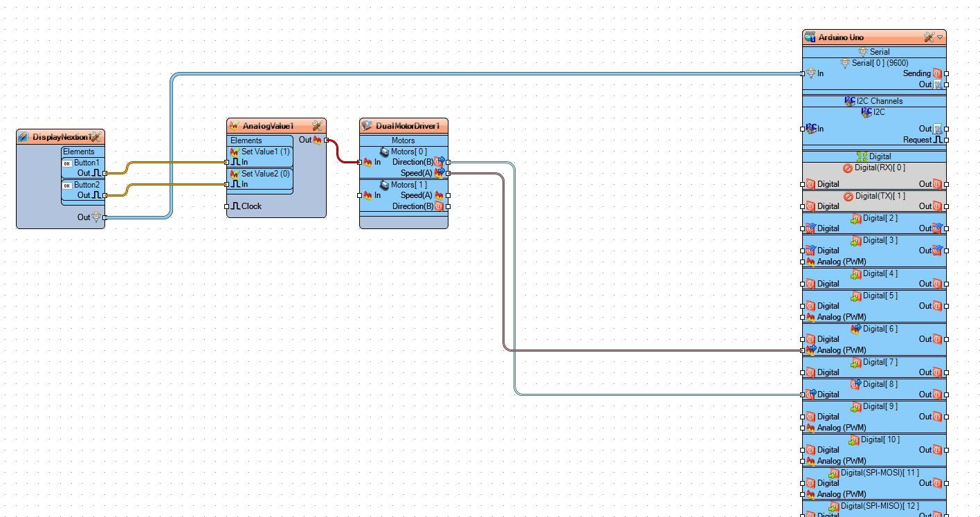
Task: Select the Digital[ 7 ] Out pin
Action: 947,372
